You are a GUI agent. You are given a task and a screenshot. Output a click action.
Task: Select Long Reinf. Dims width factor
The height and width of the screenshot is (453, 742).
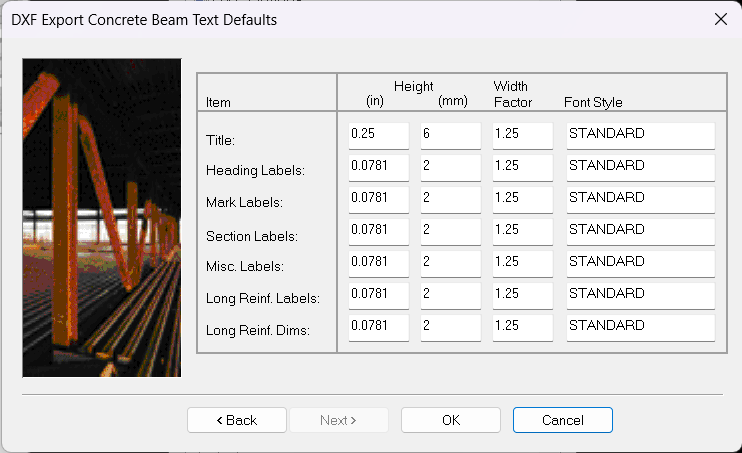tap(522, 326)
